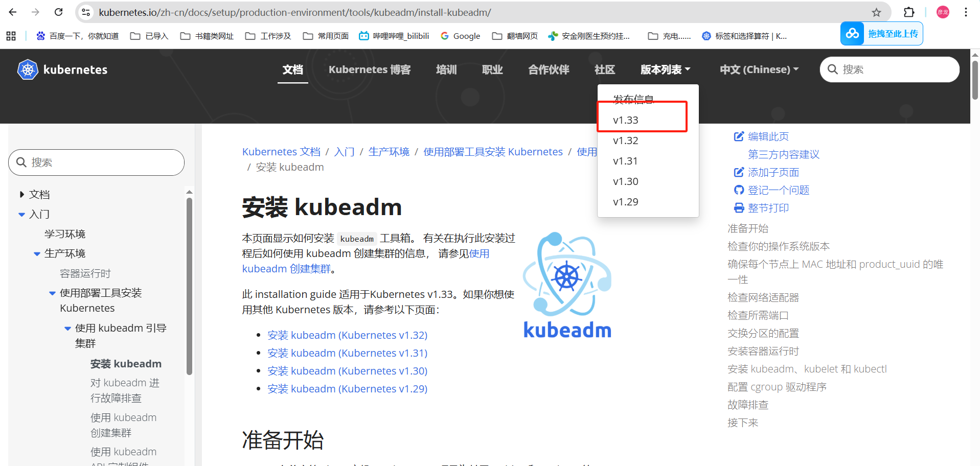This screenshot has height=466, width=980.
Task: Open 职业 in the navbar
Action: tap(492, 69)
